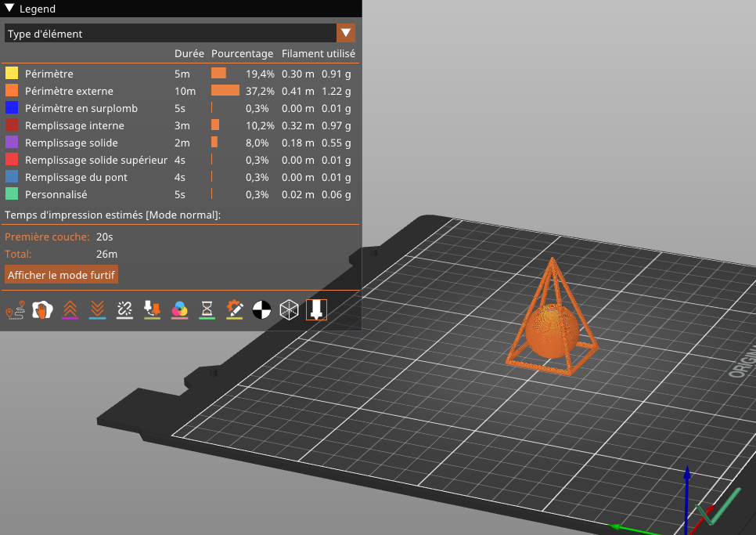756x535 pixels.
Task: Show center of gravity marker icon
Action: coord(261,310)
